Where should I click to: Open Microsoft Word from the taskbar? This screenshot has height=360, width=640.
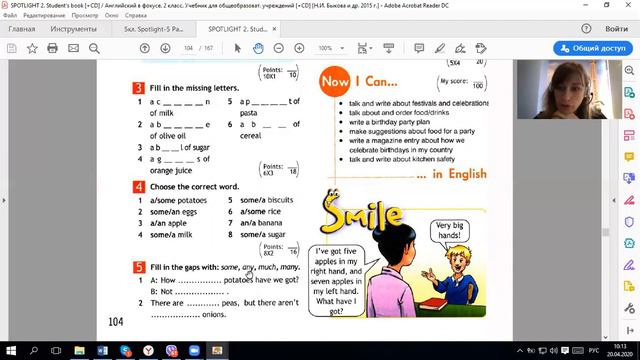(x=102, y=351)
